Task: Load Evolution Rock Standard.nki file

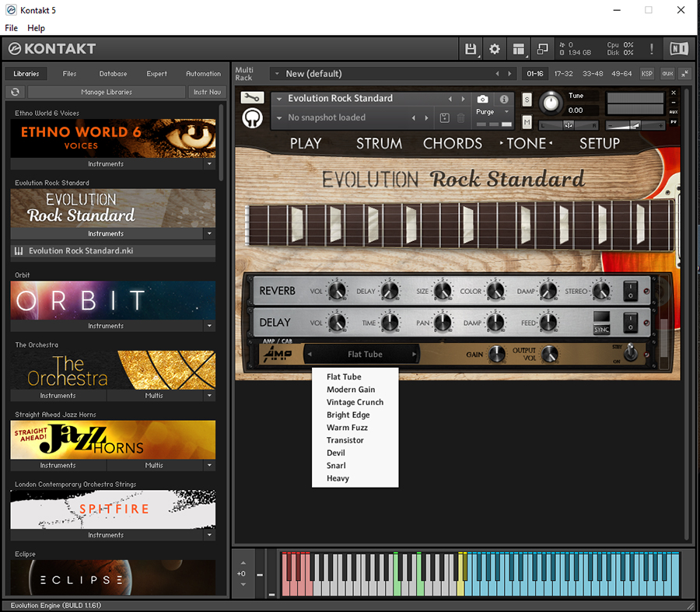Action: coord(113,251)
